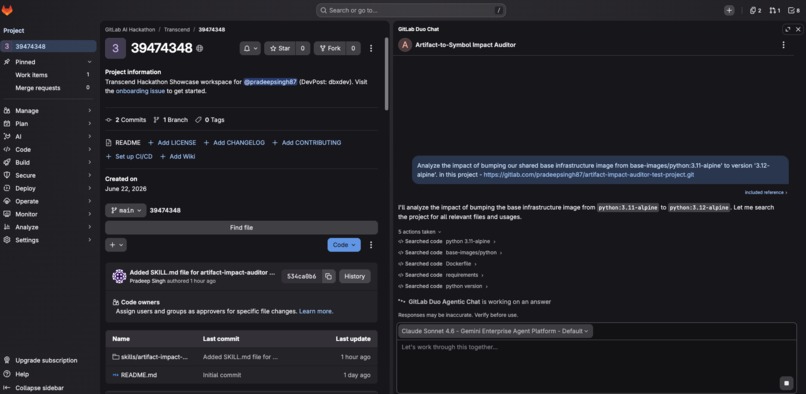Open the main branch dropdown
806x394 pixels.
pyautogui.click(x=126, y=210)
